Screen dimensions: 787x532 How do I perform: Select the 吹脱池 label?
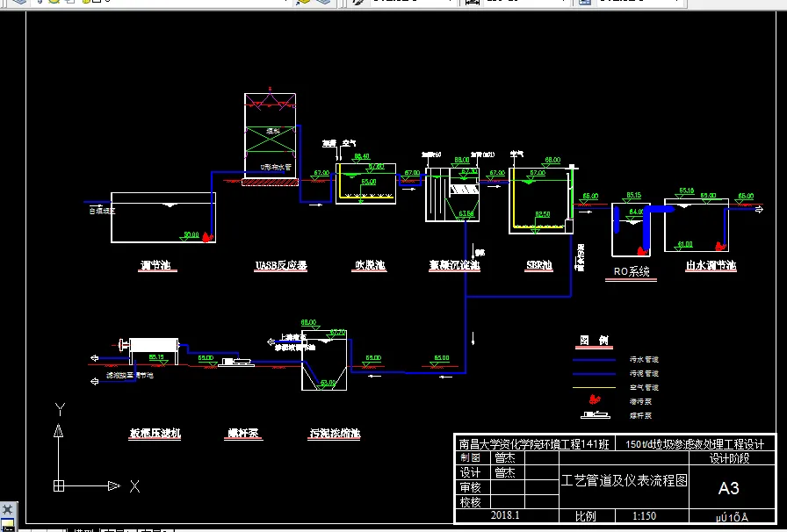369,265
